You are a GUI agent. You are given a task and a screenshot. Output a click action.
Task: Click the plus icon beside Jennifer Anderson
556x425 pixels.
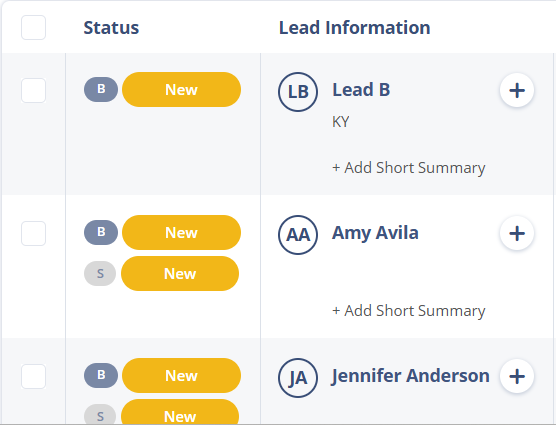pos(517,376)
